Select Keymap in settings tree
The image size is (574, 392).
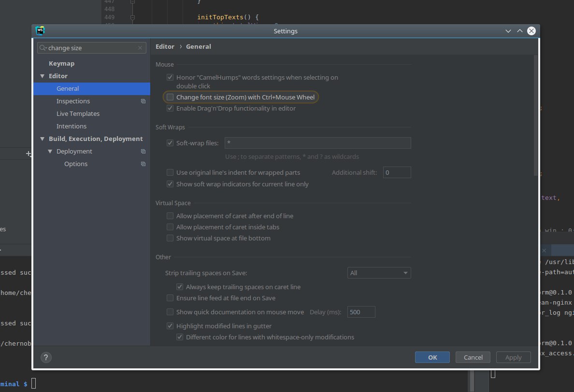point(61,63)
